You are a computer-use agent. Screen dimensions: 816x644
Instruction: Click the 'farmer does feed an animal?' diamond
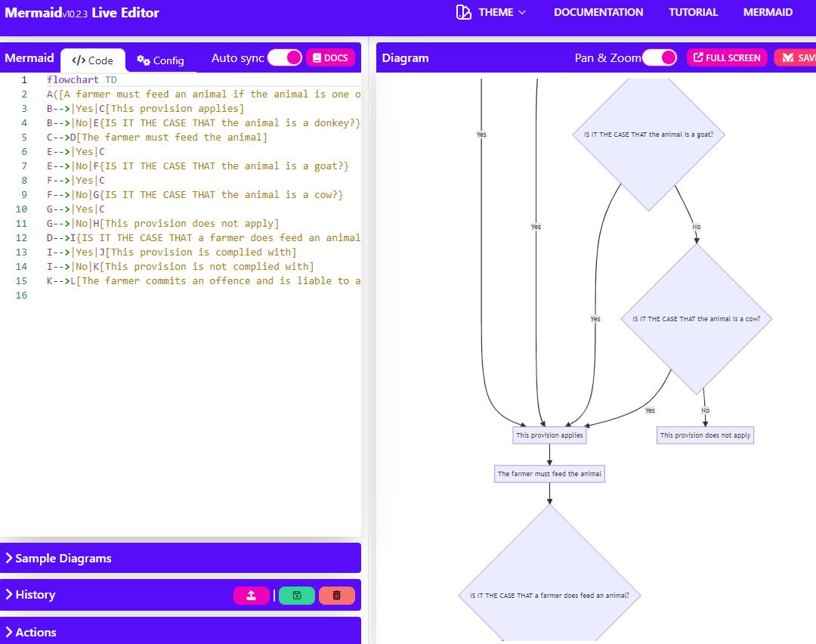click(549, 595)
